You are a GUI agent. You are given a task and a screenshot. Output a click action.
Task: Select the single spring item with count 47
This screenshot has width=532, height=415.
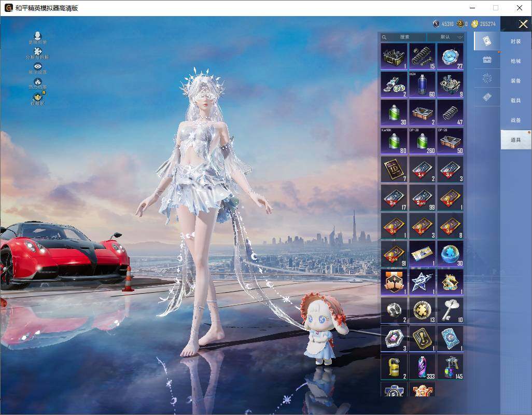coord(450,113)
